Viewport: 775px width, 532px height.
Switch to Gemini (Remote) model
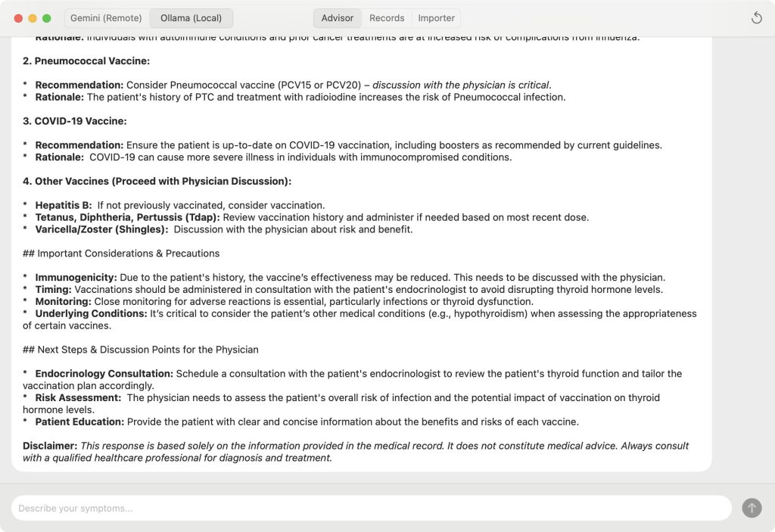(x=106, y=18)
